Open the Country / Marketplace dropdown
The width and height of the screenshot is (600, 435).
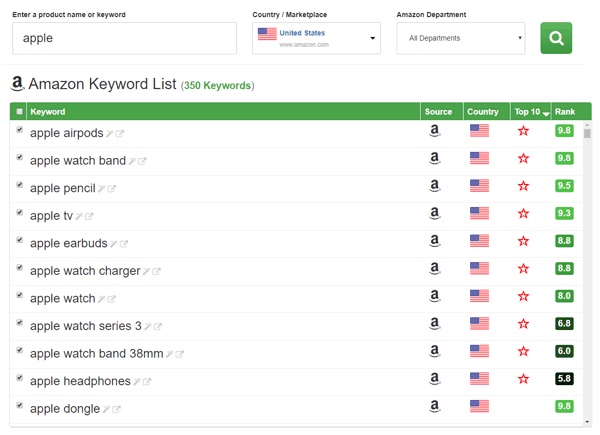316,38
